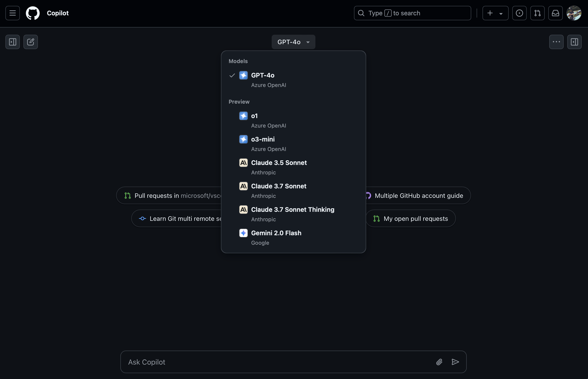The height and width of the screenshot is (379, 588).
Task: Open the Copilot page title link
Action: pos(58,13)
